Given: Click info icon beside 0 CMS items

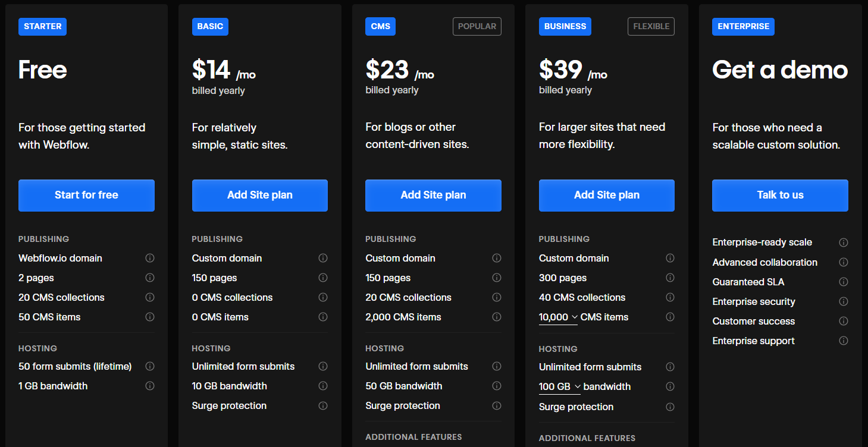Looking at the screenshot, I should coord(323,317).
